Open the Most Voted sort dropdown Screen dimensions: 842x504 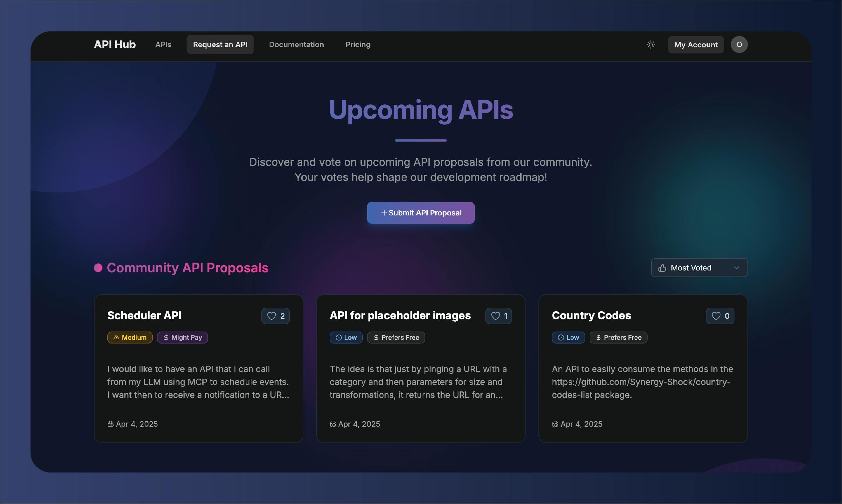[699, 268]
